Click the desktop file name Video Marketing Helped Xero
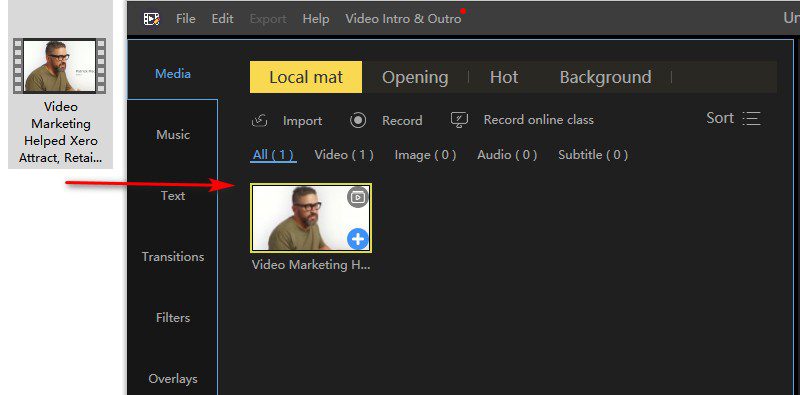800x395 pixels. click(60, 132)
